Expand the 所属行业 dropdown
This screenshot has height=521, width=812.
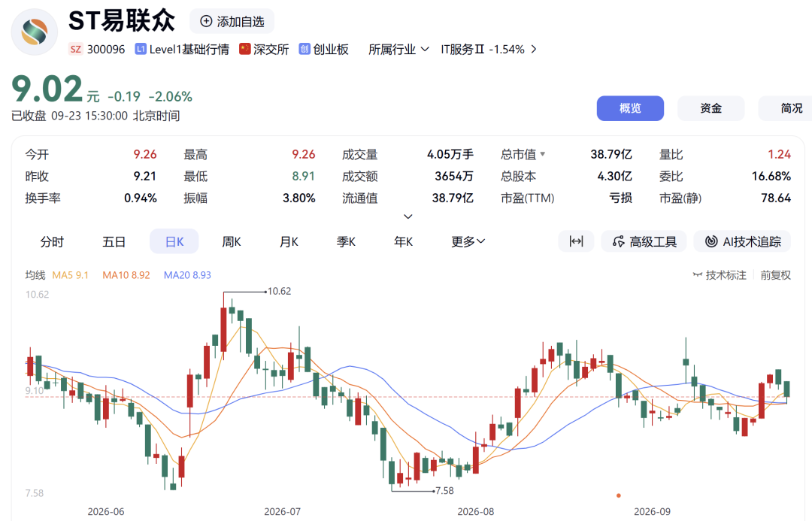click(x=398, y=49)
